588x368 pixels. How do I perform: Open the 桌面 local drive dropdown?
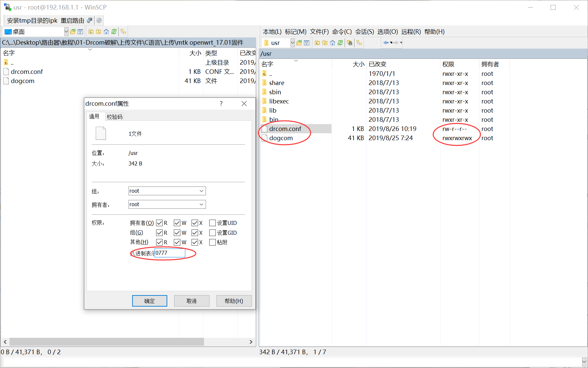pyautogui.click(x=66, y=32)
